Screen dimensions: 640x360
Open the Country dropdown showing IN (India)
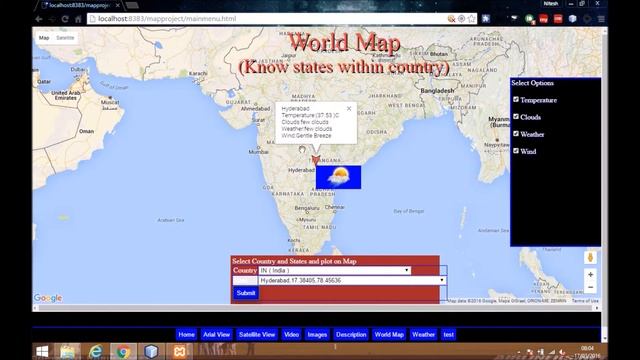(335, 270)
